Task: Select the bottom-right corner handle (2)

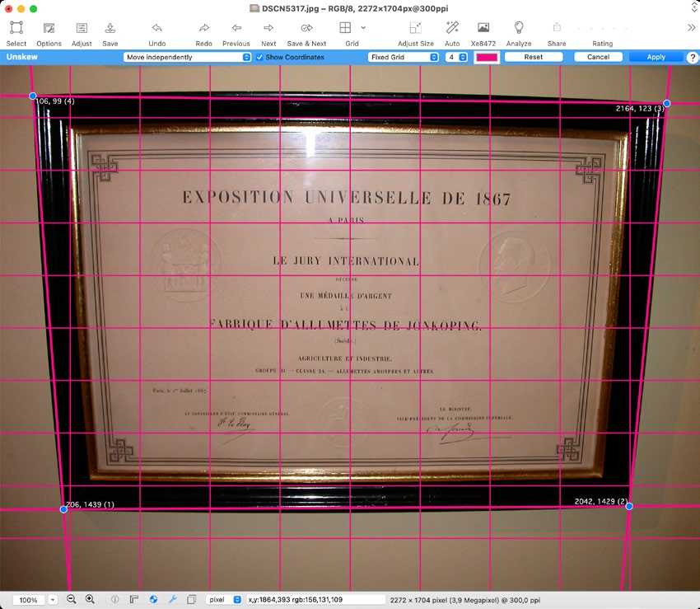Action: 629,506
